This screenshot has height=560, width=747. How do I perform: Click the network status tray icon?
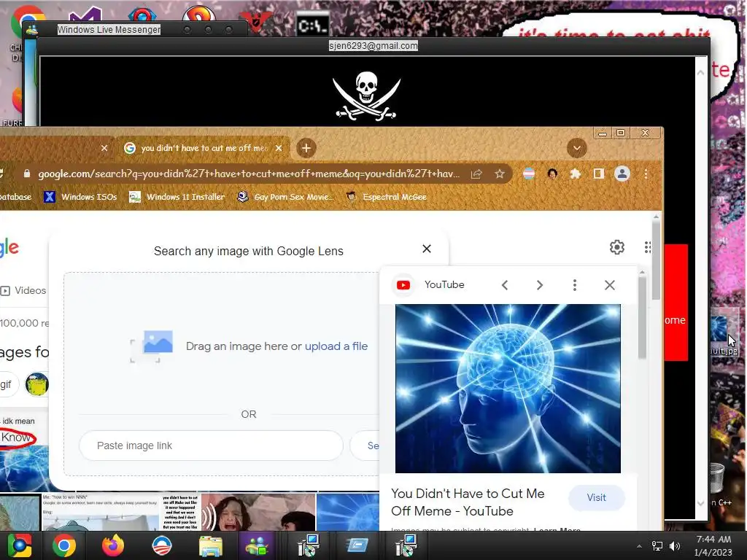coord(657,546)
